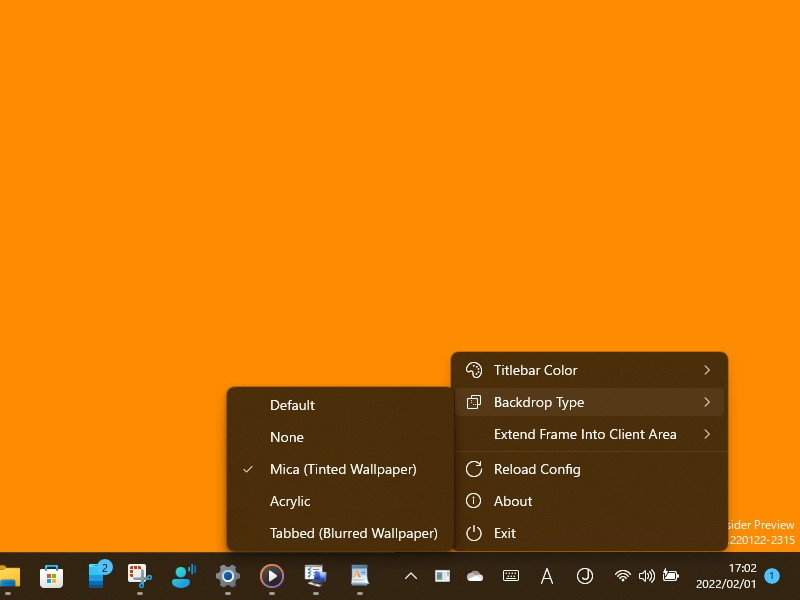Launch Media Player from the taskbar
Image resolution: width=800 pixels, height=600 pixels.
271,576
